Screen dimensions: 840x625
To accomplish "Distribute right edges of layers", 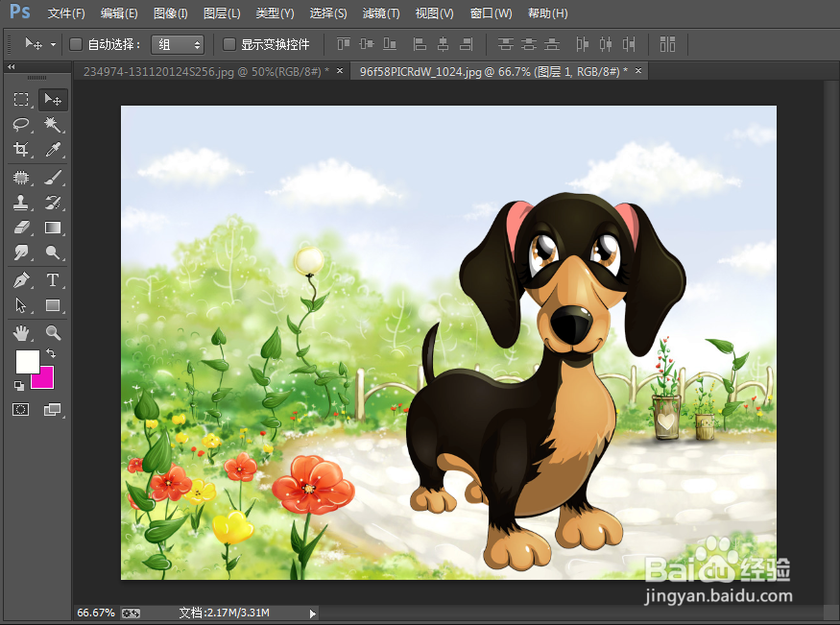I will 629,44.
